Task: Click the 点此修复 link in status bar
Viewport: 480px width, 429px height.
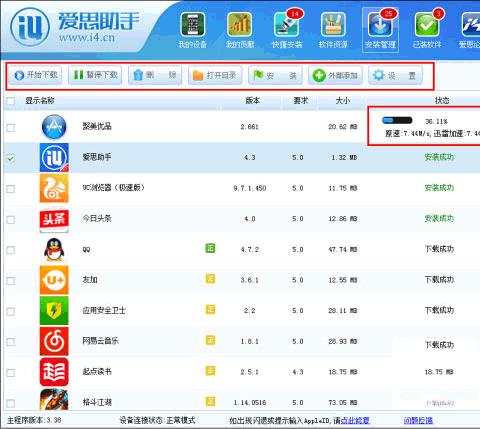Action: (355, 420)
